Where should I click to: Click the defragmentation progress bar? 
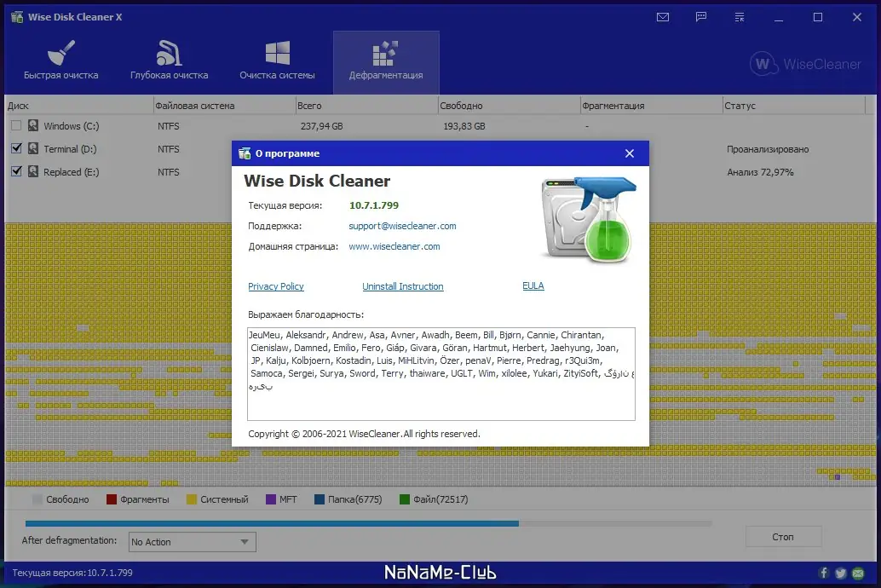(369, 523)
